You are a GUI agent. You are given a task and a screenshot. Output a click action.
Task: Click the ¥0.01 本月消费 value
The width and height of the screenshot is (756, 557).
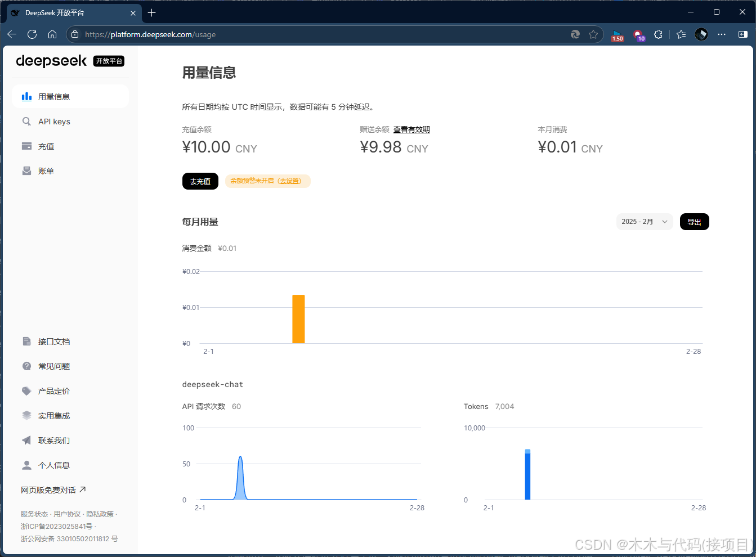[x=570, y=147]
